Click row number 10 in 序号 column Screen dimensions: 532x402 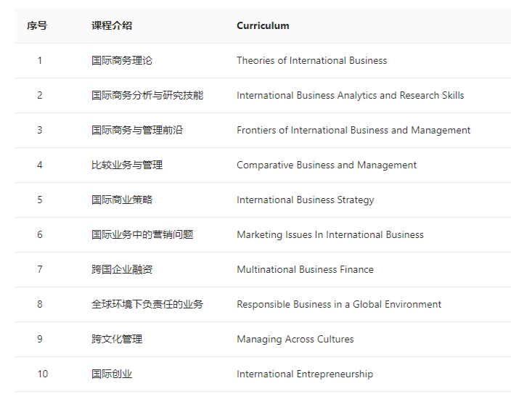coord(43,374)
